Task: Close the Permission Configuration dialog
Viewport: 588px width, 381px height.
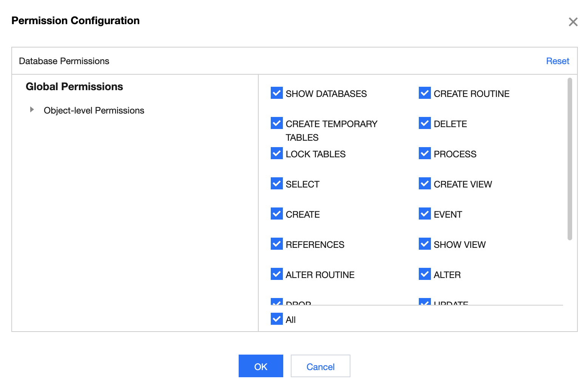Action: (x=573, y=22)
